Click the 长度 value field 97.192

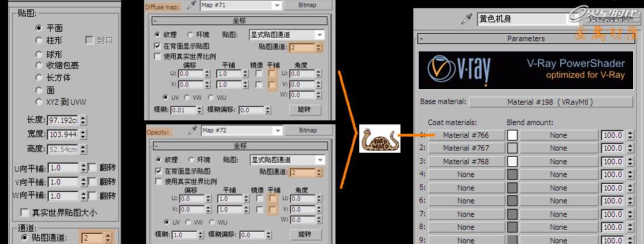63,120
